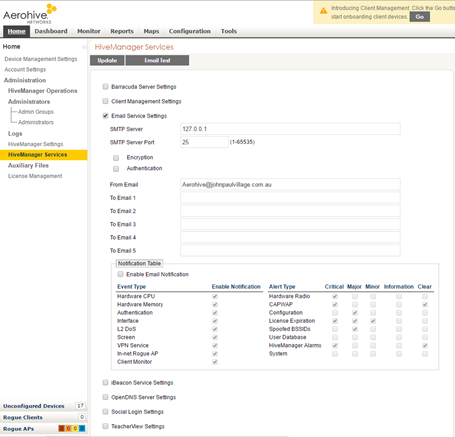Select Admin Groups tree item
This screenshot has width=455, height=437.
(36, 112)
